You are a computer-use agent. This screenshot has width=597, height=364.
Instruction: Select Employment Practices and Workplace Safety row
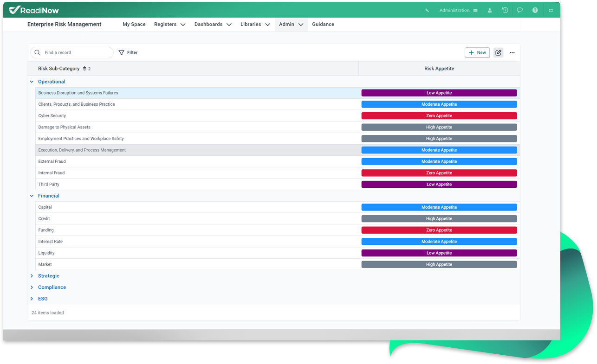[278, 139]
